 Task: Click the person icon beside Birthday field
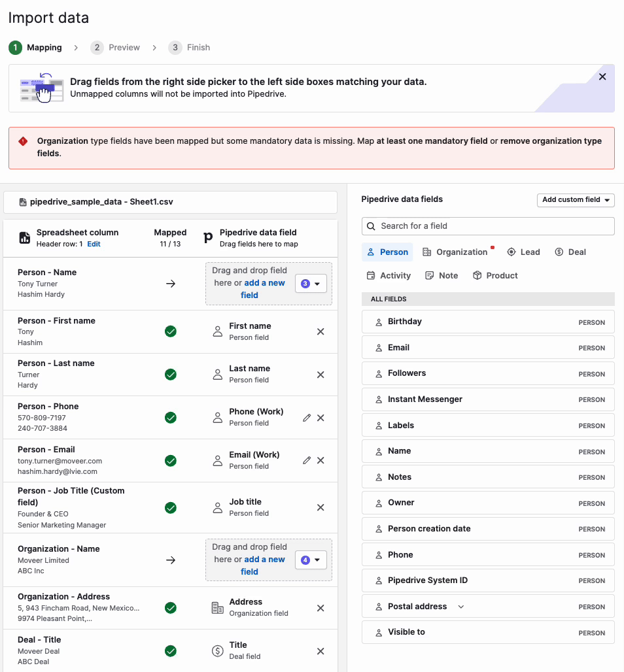[x=379, y=322]
